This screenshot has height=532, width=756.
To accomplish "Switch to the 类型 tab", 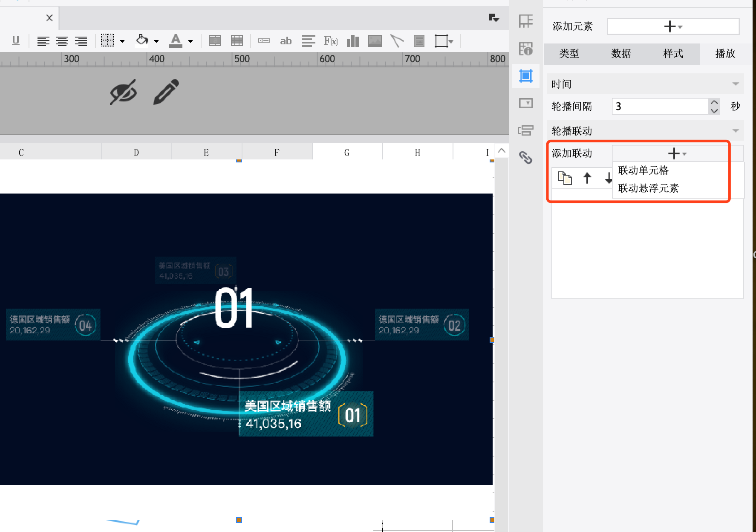I will 569,53.
